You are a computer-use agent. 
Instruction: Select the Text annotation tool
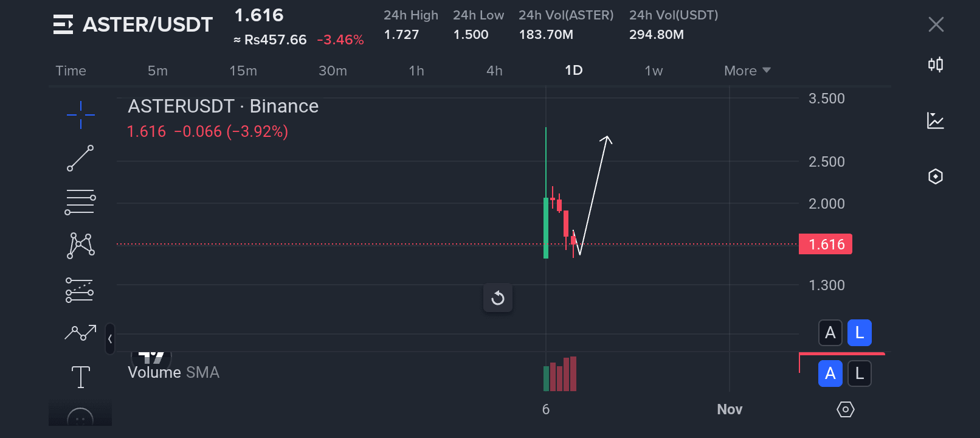coord(80,377)
